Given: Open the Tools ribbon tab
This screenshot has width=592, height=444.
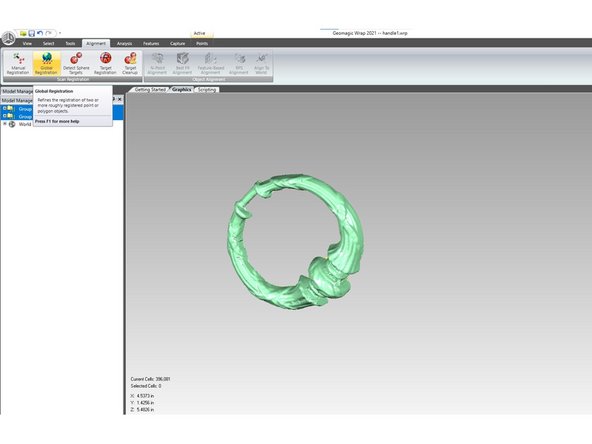Looking at the screenshot, I should pyautogui.click(x=70, y=43).
